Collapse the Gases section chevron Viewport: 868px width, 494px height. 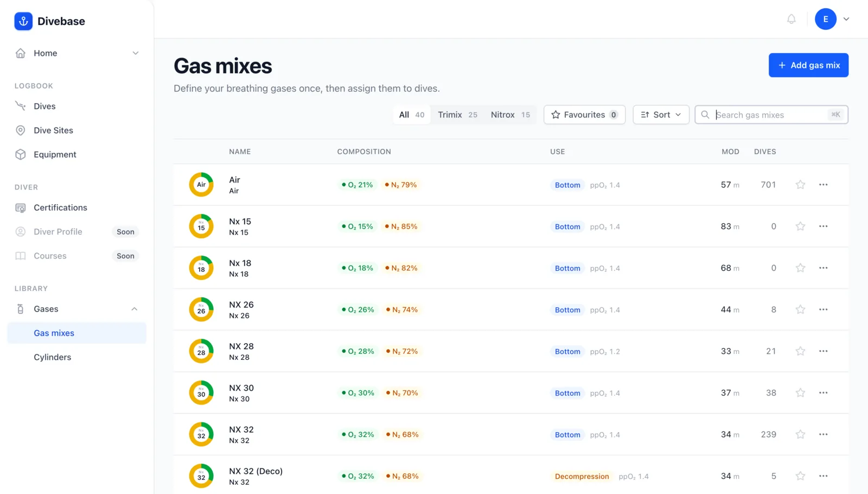[x=134, y=309]
